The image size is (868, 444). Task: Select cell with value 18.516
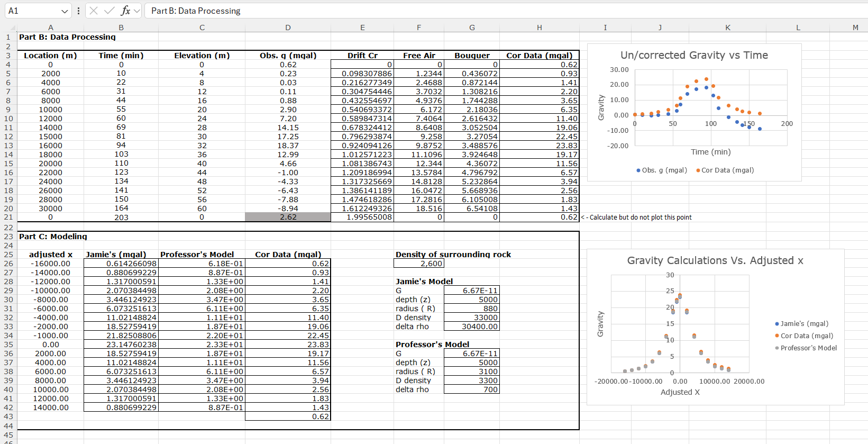[419, 209]
